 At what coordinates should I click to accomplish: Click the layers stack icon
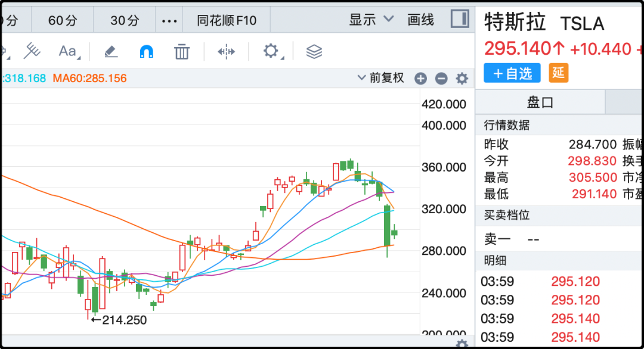tap(314, 52)
